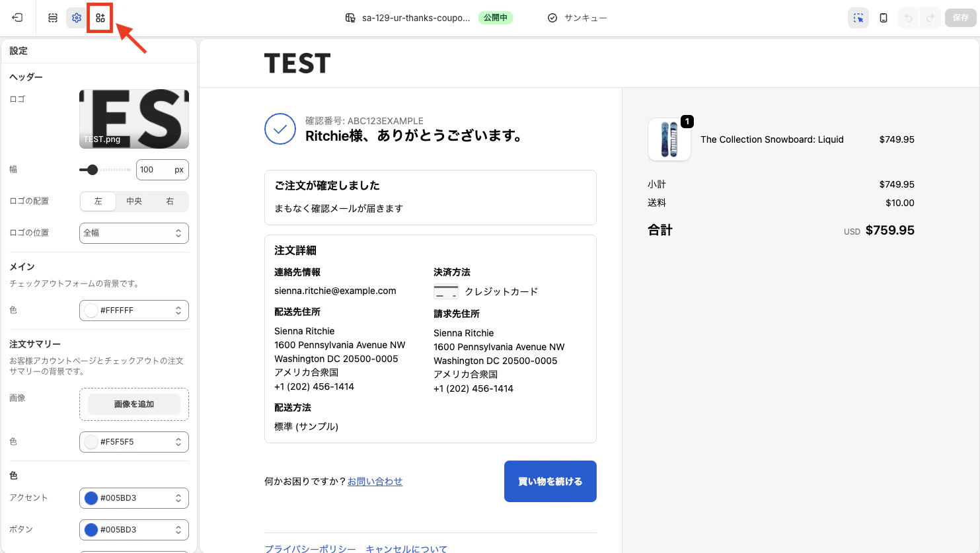This screenshot has width=980, height=553.
Task: Click the 標準 (サンプル) shipping method
Action: (x=306, y=427)
